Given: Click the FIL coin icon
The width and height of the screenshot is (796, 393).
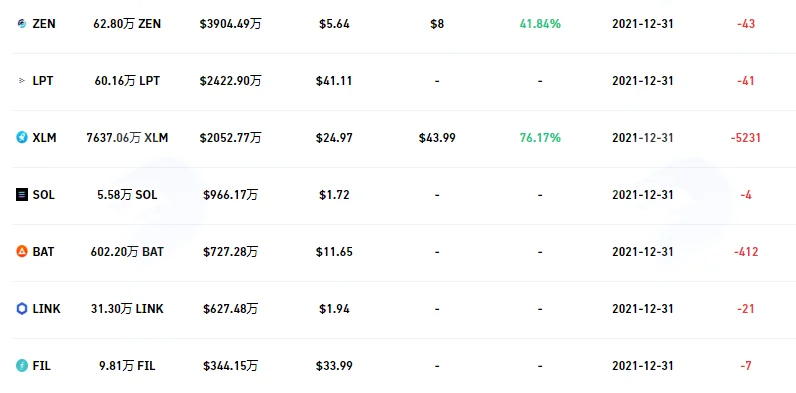Looking at the screenshot, I should [22, 366].
